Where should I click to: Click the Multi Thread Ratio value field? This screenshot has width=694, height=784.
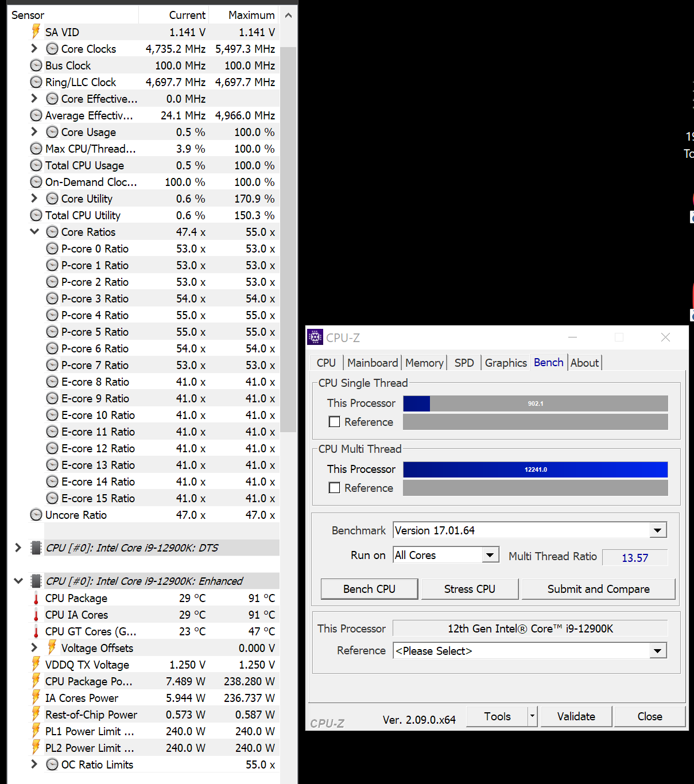635,558
